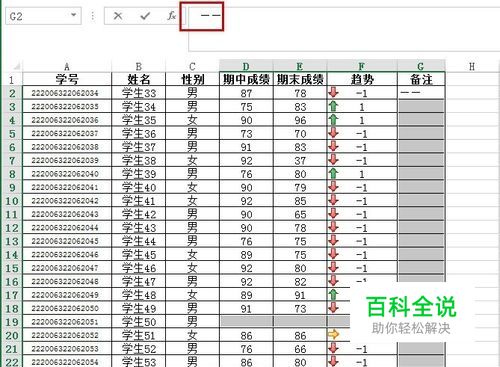This screenshot has width=500, height=367.
Task: Select column D header
Action: 246,66
